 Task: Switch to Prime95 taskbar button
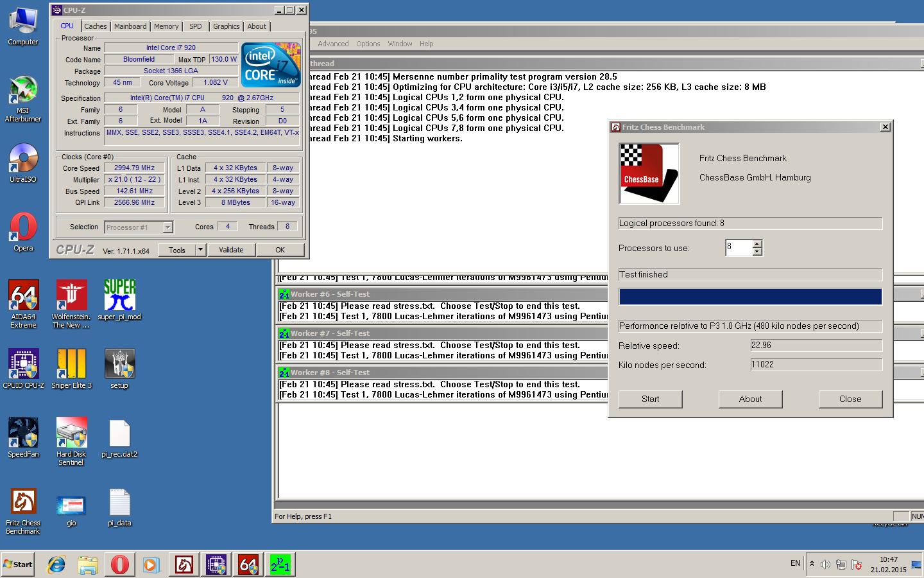point(280,565)
